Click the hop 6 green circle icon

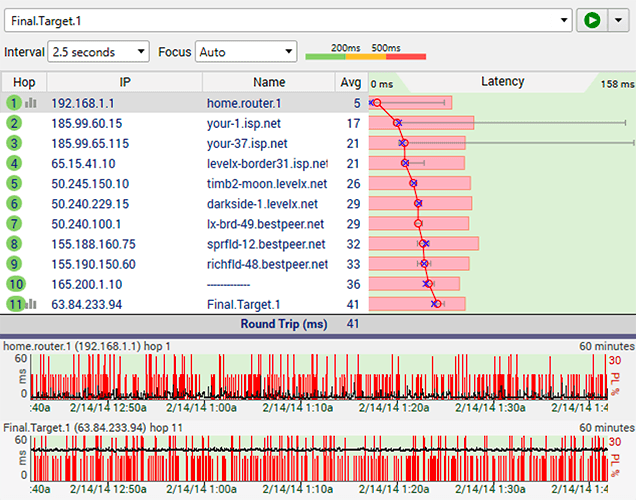tap(14, 203)
